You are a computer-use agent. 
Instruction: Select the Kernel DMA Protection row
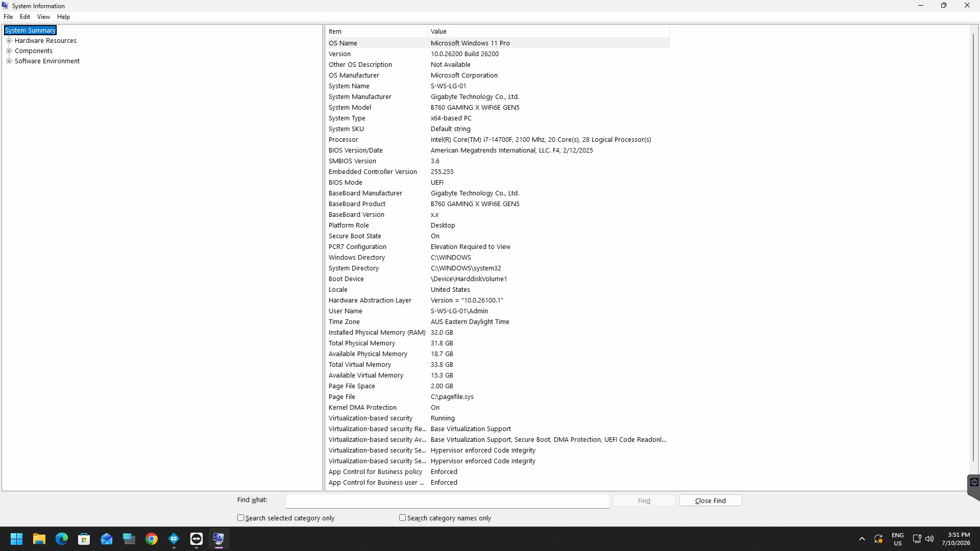click(498, 408)
